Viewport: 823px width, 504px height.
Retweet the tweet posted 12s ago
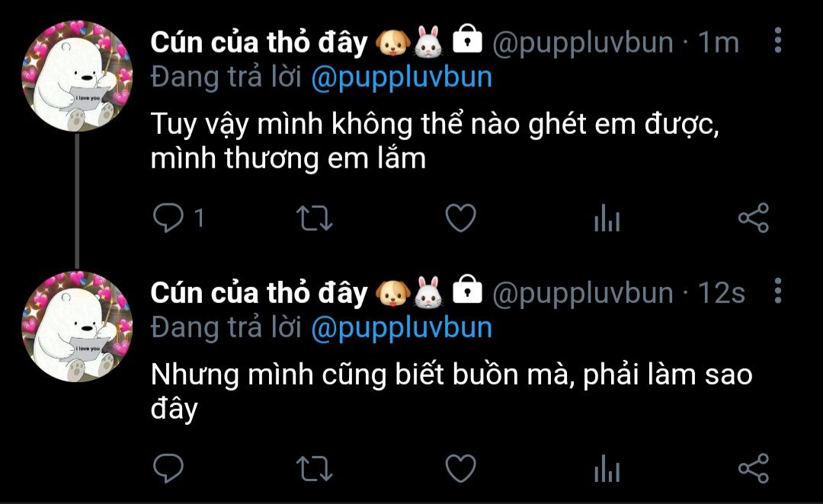point(314,468)
